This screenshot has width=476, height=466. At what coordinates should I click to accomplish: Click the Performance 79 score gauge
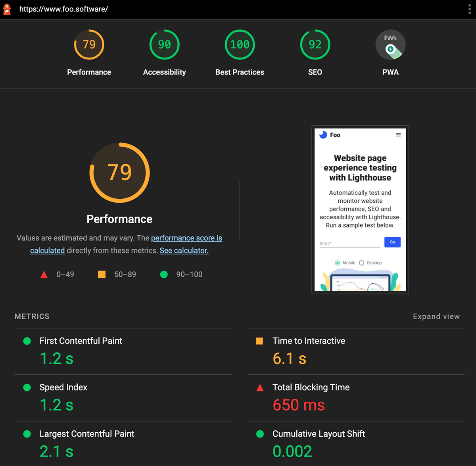coord(89,44)
